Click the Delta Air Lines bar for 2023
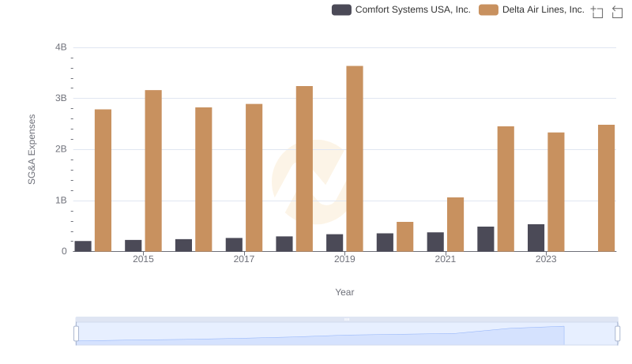This screenshot has height=364, width=632. pos(556,192)
